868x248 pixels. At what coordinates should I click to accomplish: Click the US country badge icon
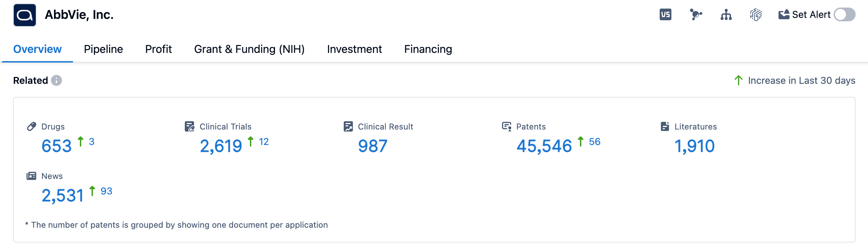click(665, 15)
